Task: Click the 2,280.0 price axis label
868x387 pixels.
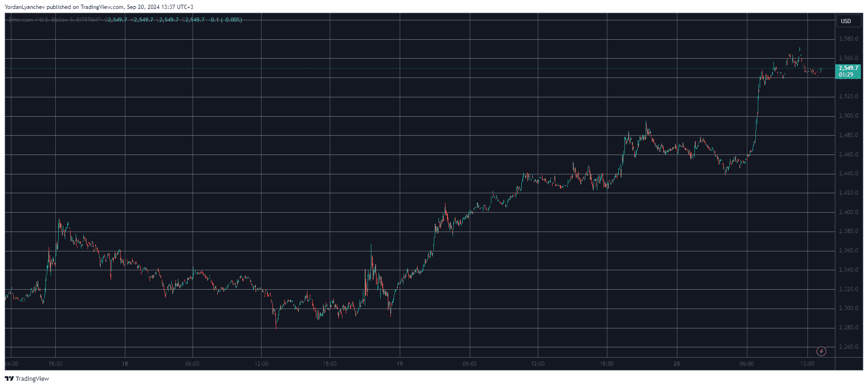Action: coord(849,327)
